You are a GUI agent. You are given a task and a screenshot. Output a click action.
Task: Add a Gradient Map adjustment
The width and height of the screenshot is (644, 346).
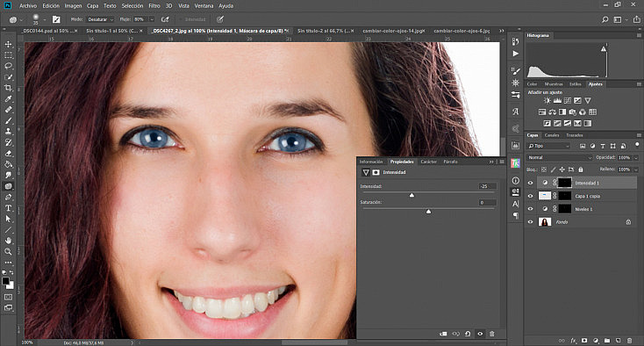[x=588, y=123]
